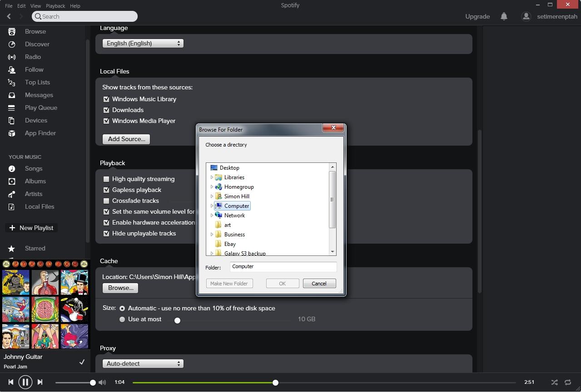The image size is (581, 392).
Task: Launch App Finder icon
Action: 12,133
